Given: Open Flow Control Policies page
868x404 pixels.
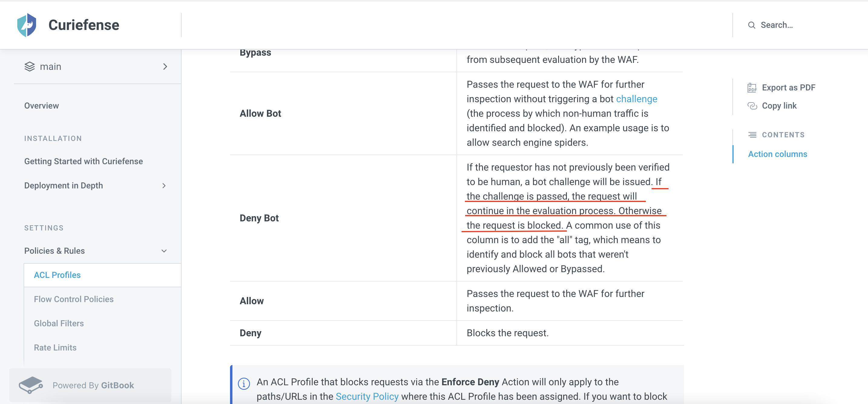Looking at the screenshot, I should tap(74, 299).
